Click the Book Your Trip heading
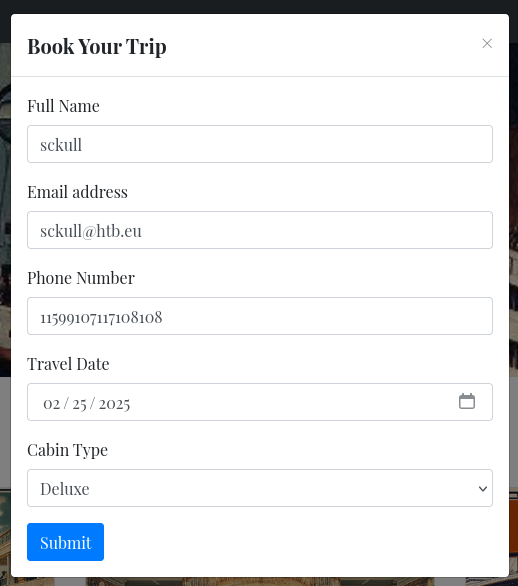This screenshot has width=518, height=586. [x=97, y=47]
